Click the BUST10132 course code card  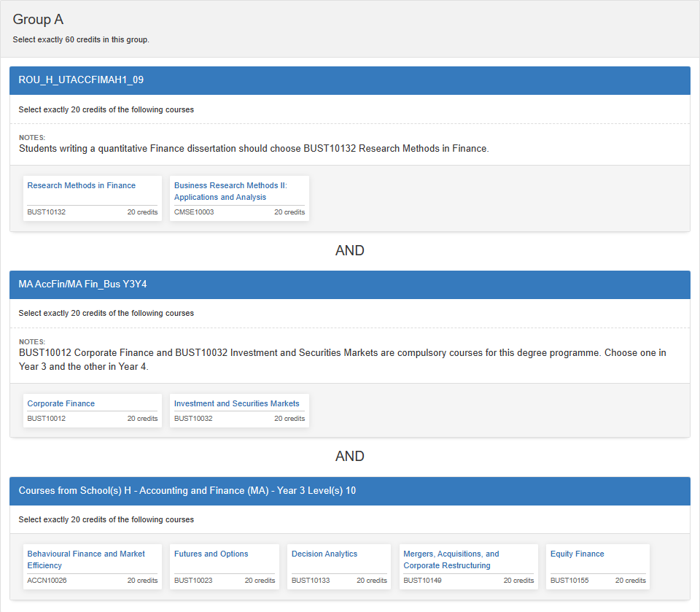pos(93,198)
